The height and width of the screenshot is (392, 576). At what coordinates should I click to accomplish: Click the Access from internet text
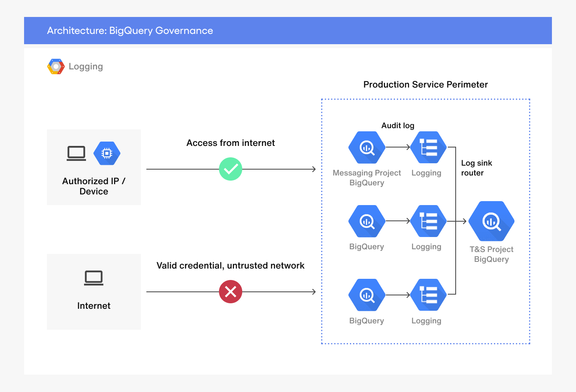pyautogui.click(x=231, y=143)
